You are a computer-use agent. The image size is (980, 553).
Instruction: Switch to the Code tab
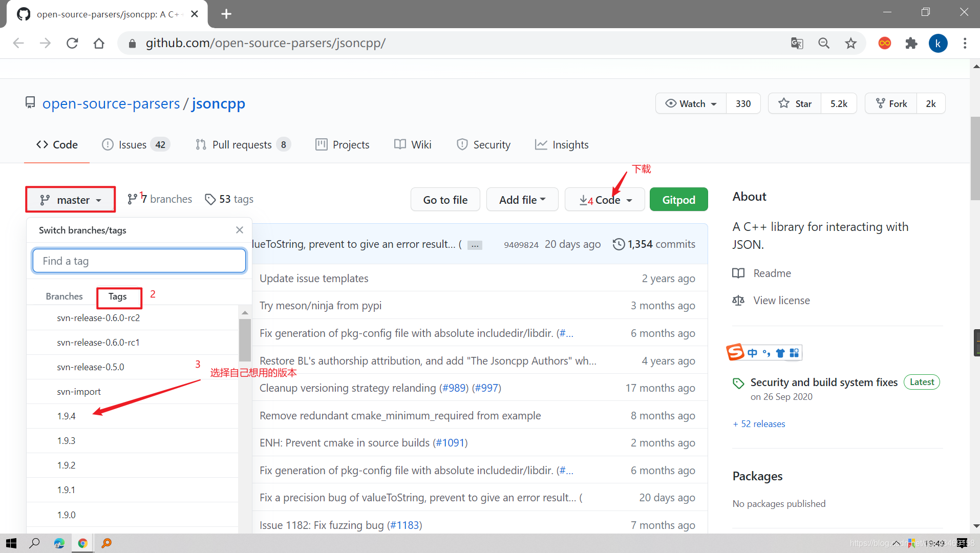(x=57, y=145)
